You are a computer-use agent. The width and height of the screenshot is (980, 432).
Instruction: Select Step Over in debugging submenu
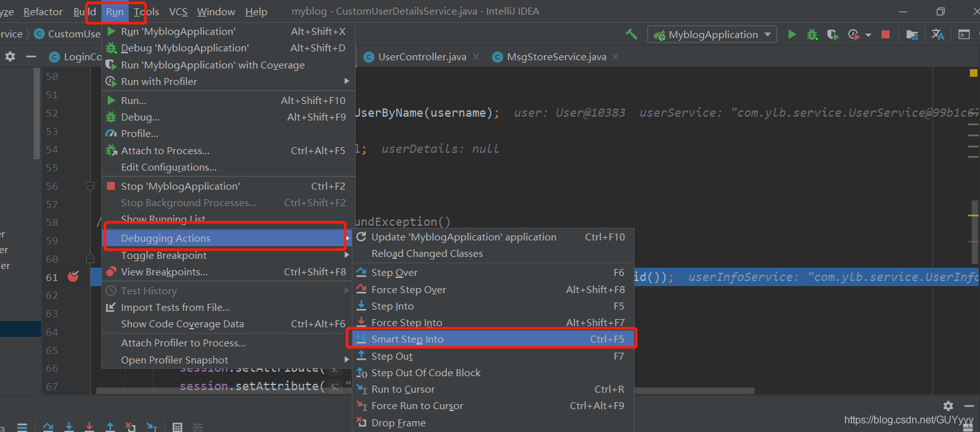tap(493, 272)
